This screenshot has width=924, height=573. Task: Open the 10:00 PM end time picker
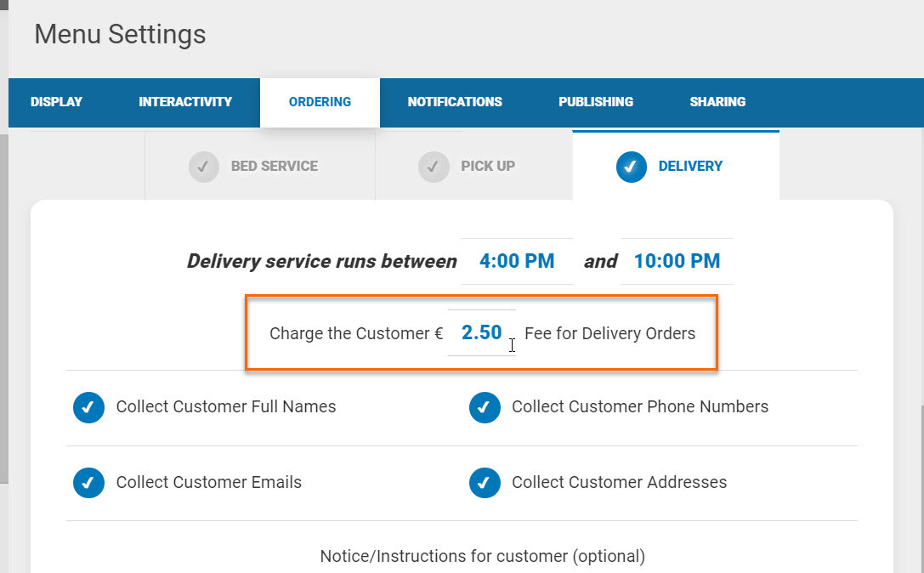pyautogui.click(x=677, y=261)
